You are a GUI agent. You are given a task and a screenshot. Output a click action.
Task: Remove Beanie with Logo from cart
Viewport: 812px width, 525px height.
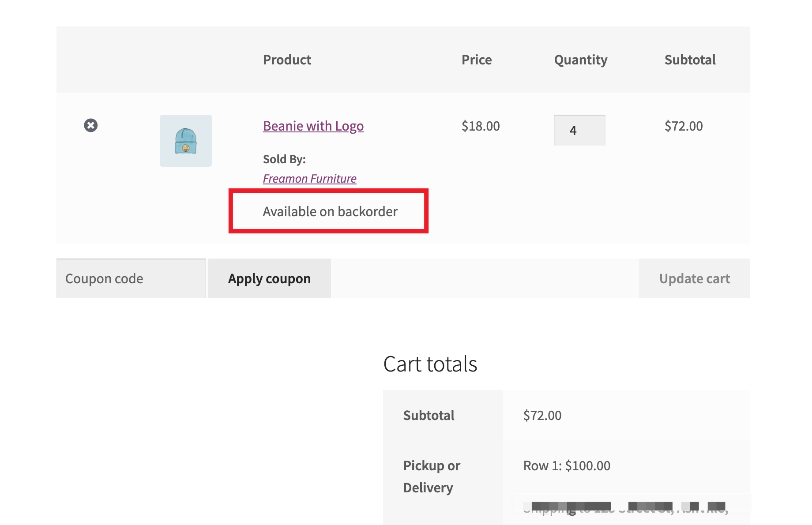pyautogui.click(x=90, y=125)
